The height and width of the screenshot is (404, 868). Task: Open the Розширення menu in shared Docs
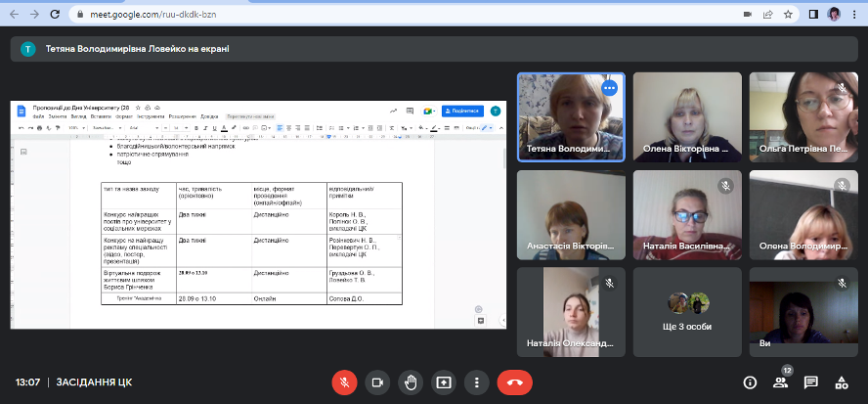[x=183, y=116]
